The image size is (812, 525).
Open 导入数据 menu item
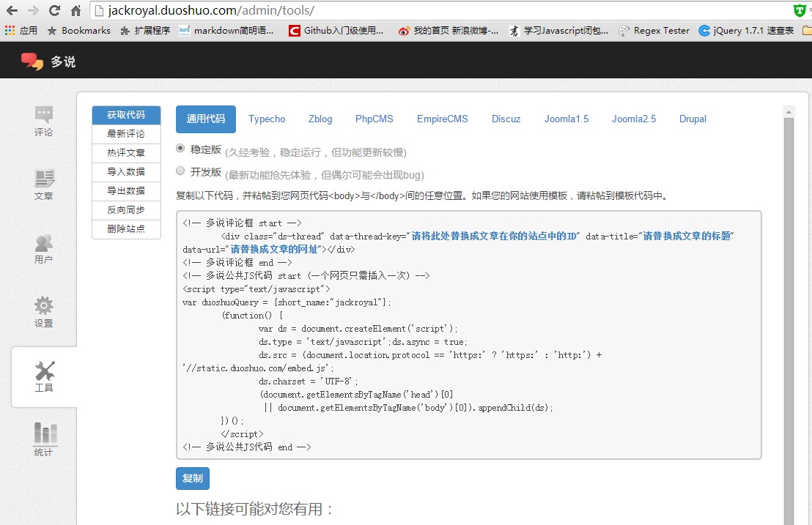click(126, 172)
